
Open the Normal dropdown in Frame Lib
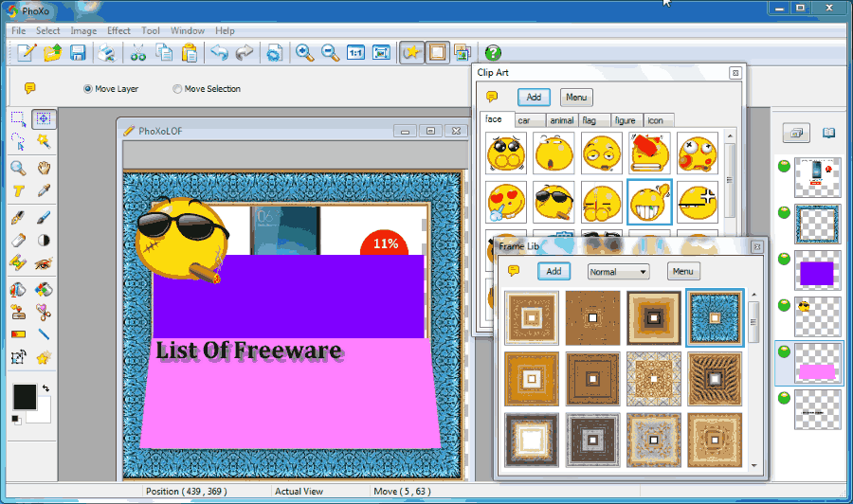point(619,272)
